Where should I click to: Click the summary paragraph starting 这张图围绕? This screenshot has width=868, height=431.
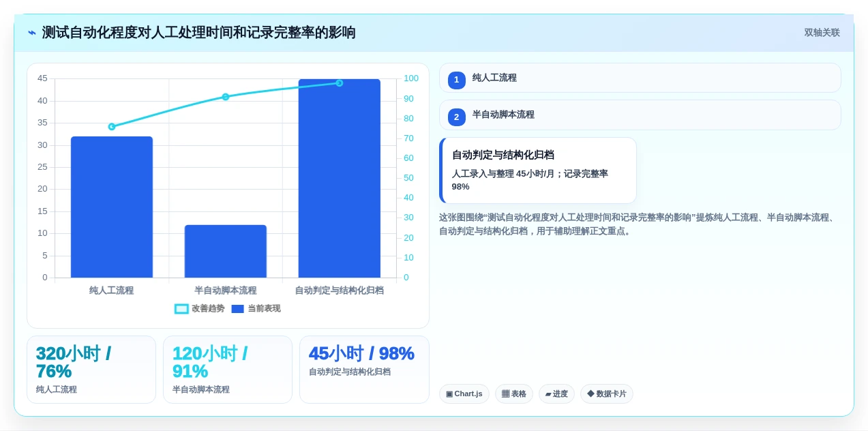[638, 224]
